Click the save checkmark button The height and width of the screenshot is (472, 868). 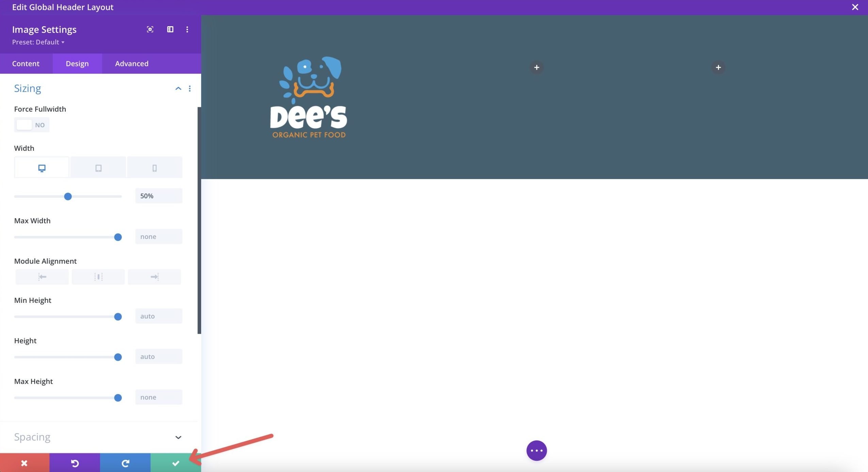click(176, 463)
